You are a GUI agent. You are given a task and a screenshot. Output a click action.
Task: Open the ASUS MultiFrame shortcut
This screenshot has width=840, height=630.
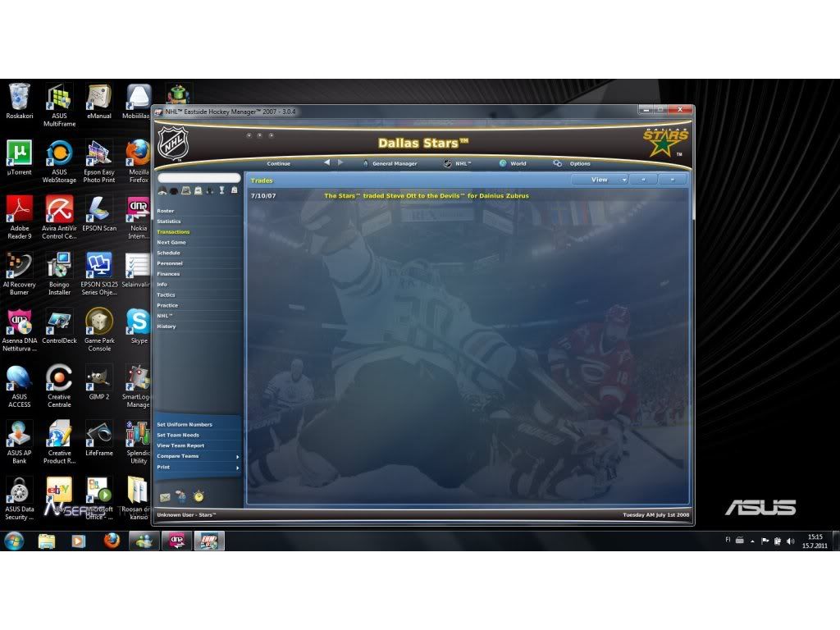pyautogui.click(x=59, y=105)
